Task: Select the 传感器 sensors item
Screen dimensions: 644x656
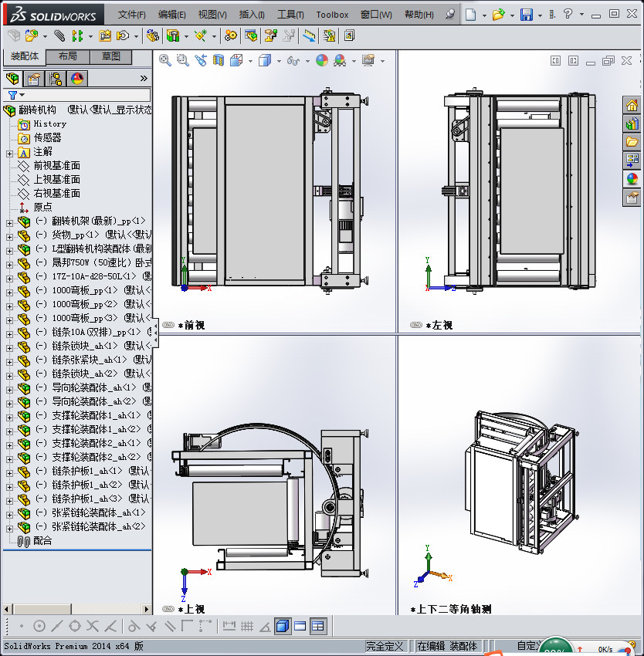Action: pyautogui.click(x=47, y=137)
